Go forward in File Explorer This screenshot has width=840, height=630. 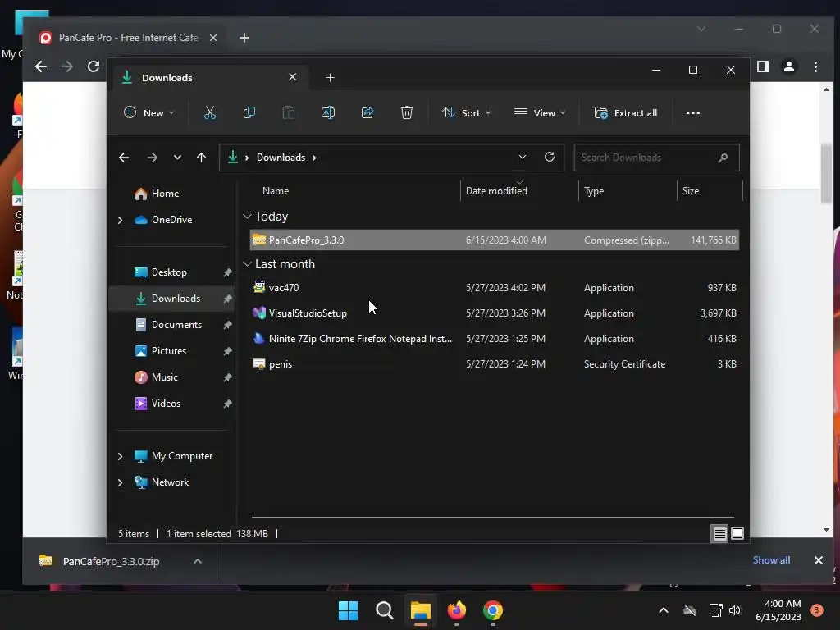coord(152,157)
